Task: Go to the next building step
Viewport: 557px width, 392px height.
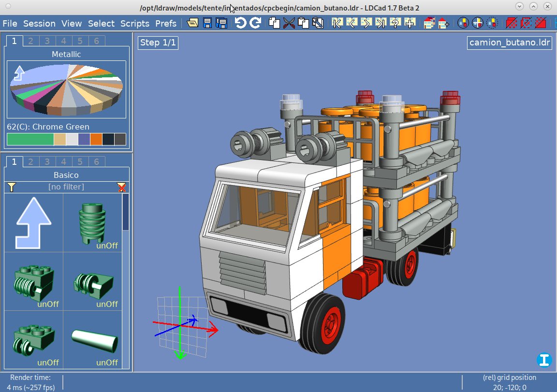Action: click(x=366, y=23)
